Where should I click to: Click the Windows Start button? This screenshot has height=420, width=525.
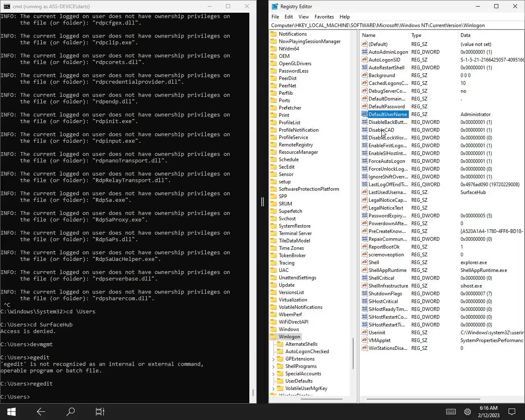click(x=11, y=411)
